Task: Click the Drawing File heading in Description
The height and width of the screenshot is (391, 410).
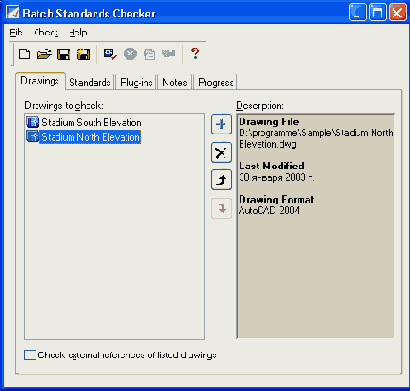Action: [x=269, y=122]
